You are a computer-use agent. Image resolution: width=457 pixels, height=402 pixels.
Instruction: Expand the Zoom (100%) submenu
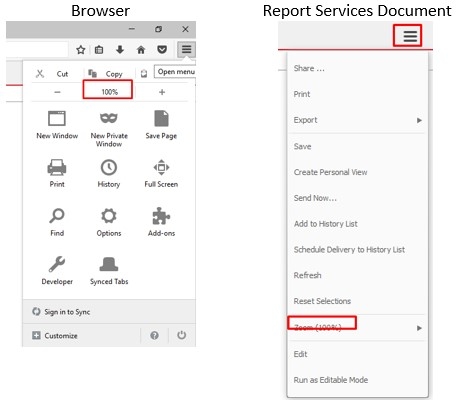point(357,328)
